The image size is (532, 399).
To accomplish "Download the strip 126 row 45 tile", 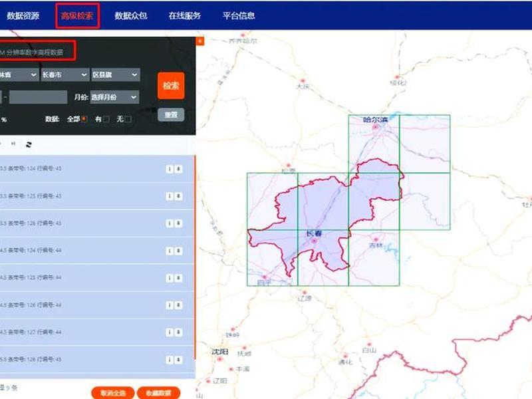I will 178,360.
